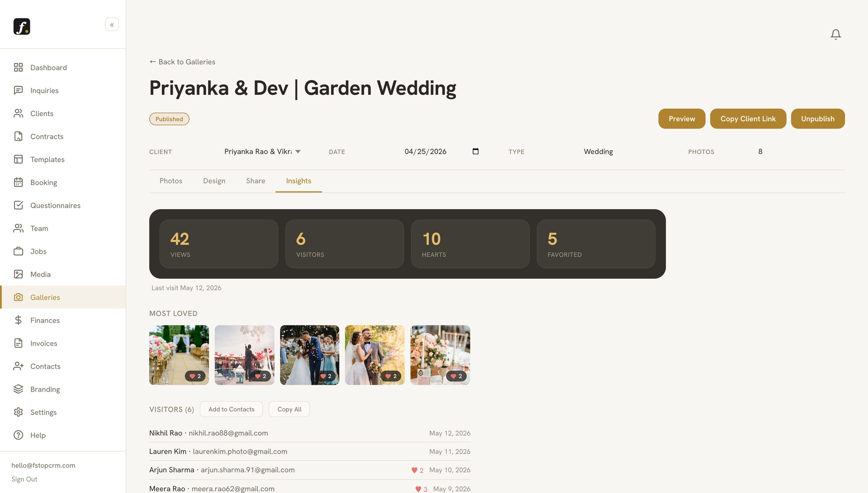Click the Settings gear icon

point(18,412)
